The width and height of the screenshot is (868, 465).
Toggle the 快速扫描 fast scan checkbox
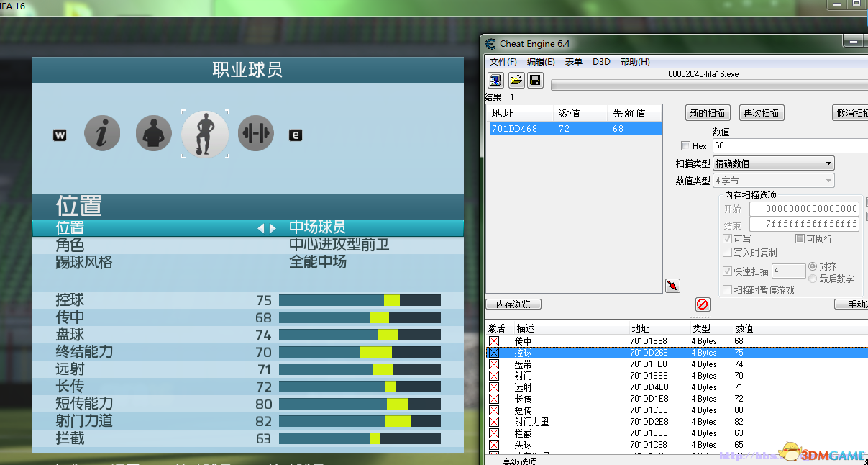[727, 271]
